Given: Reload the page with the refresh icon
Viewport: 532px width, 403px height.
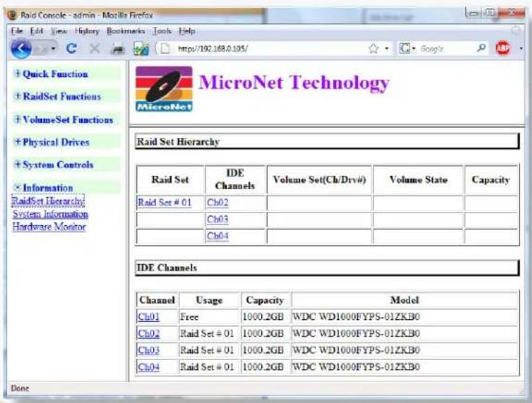Looking at the screenshot, I should [71, 48].
